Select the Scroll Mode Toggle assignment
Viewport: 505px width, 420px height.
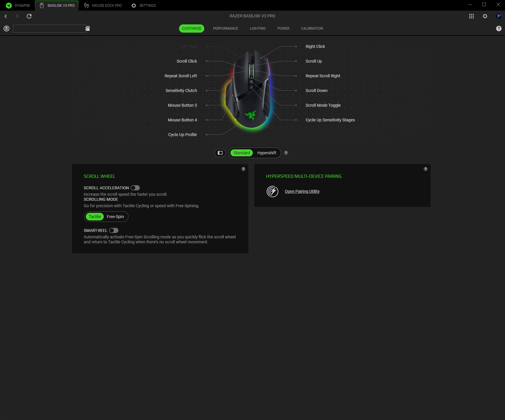pyautogui.click(x=323, y=105)
